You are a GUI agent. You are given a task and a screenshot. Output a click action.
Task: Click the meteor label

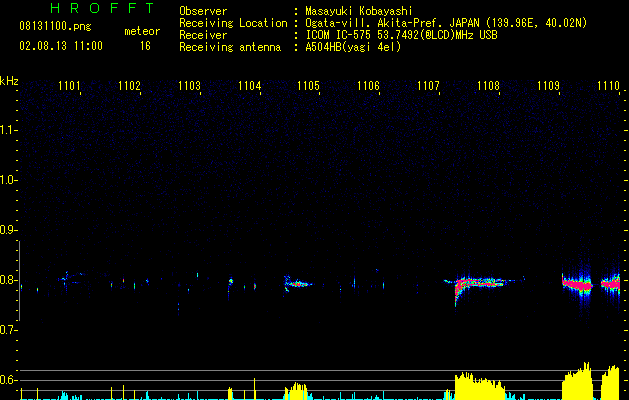click(142, 31)
